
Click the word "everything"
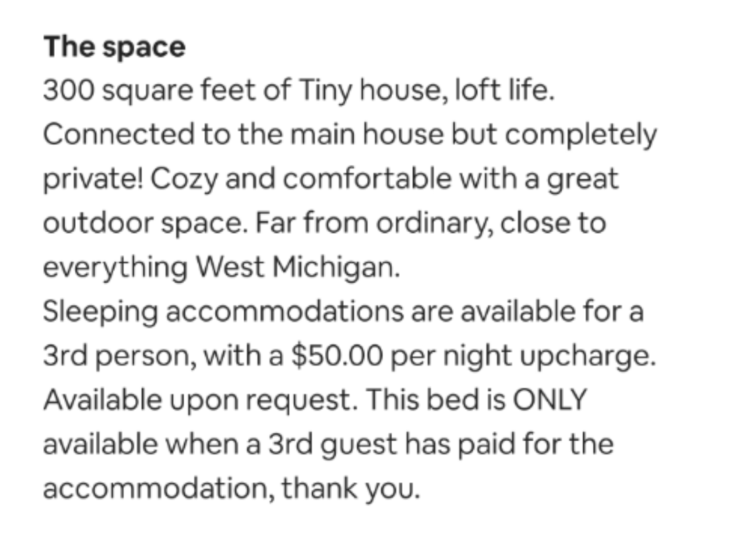[115, 267]
